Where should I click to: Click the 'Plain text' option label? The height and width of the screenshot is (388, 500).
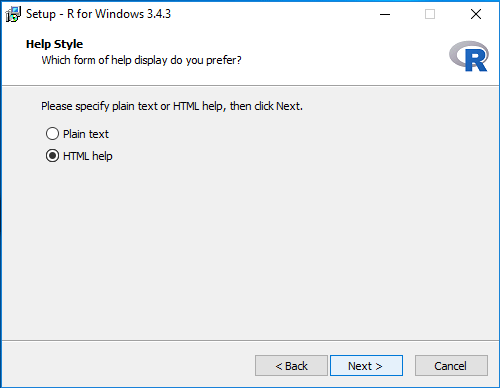pos(86,134)
